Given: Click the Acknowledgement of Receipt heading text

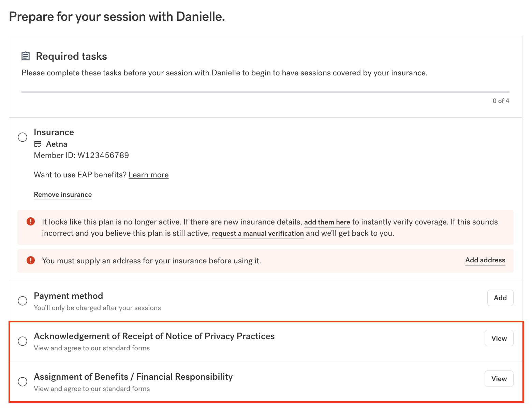Looking at the screenshot, I should 154,336.
